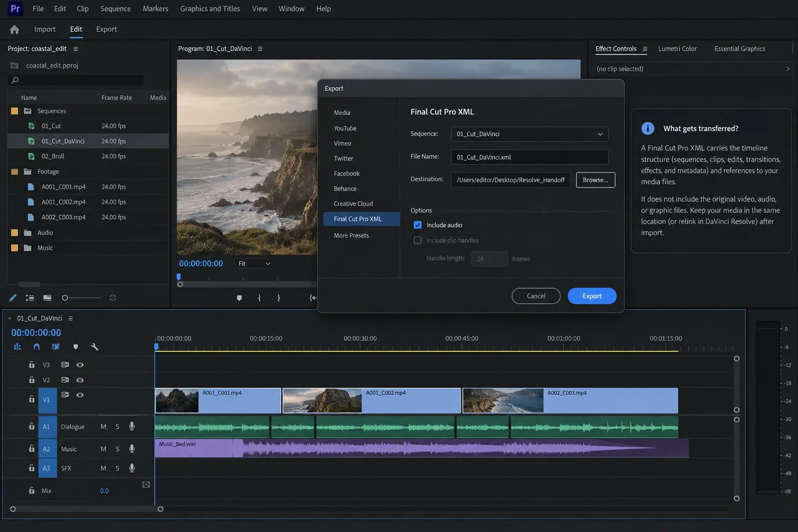Click the sort icons button in the Project panel
Image resolution: width=798 pixels, height=532 pixels.
click(x=113, y=298)
